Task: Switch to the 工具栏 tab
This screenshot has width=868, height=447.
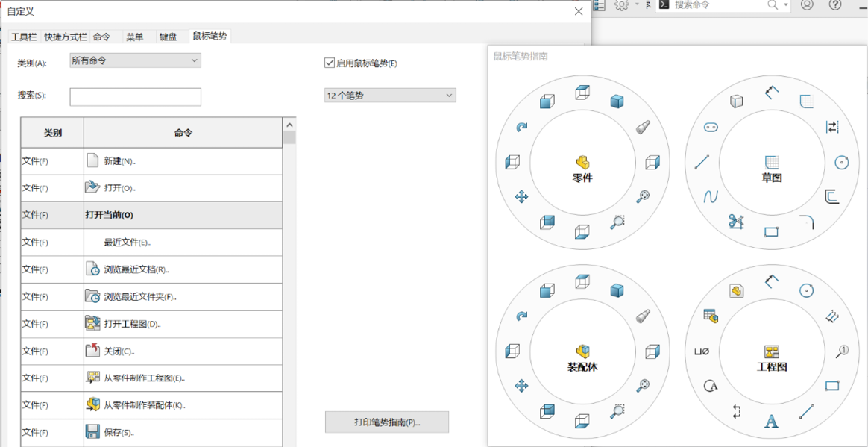Action: (24, 37)
